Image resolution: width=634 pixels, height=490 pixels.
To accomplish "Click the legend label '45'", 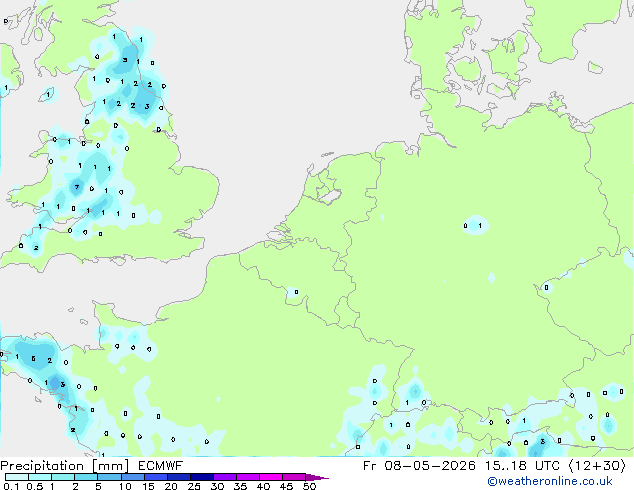I will (x=286, y=486).
